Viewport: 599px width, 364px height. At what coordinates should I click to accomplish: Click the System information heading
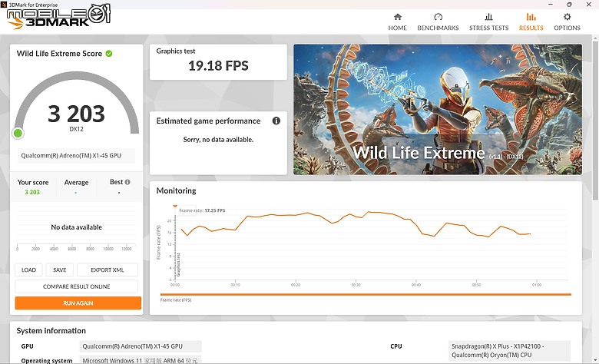51,331
